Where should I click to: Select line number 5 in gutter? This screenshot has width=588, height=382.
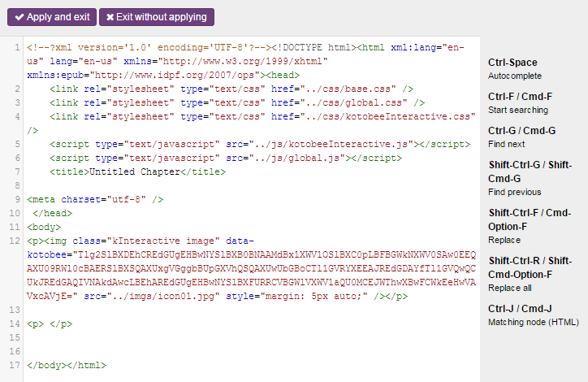pos(17,144)
